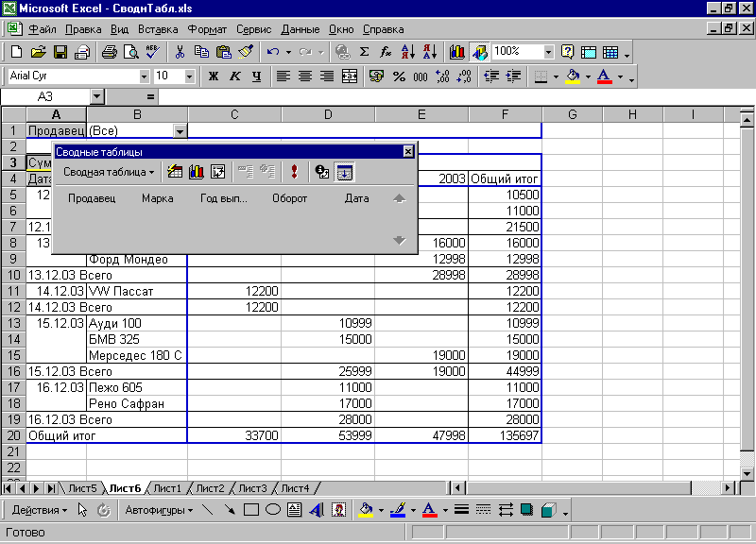Open file folder icon in toolbar
The image size is (756, 544).
click(38, 52)
